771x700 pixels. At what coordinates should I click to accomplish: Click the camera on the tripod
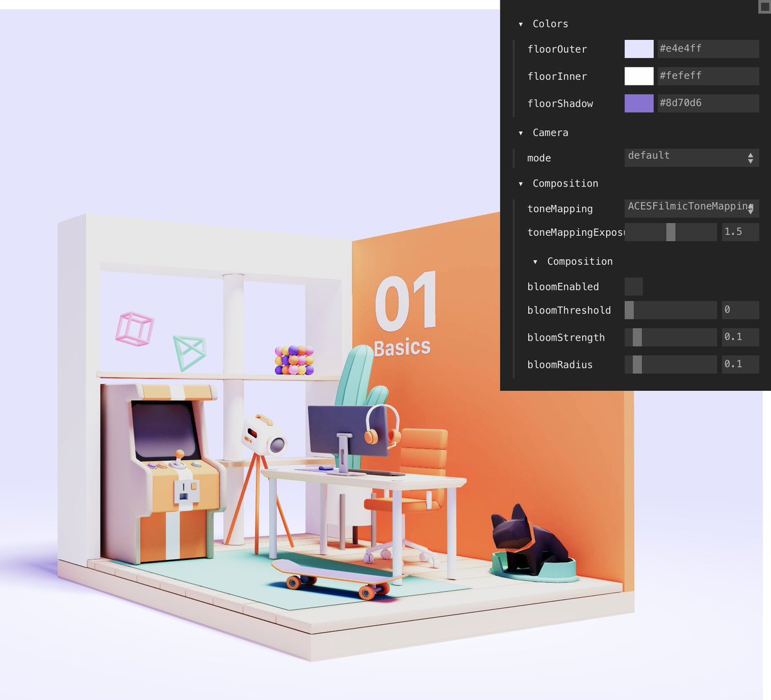click(263, 435)
